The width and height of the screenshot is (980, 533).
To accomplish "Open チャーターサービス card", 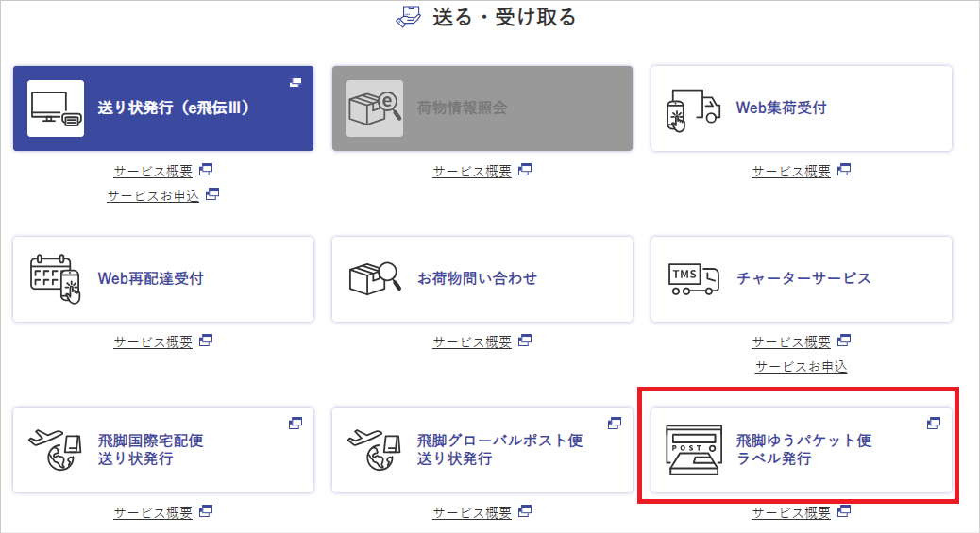I will [x=802, y=279].
